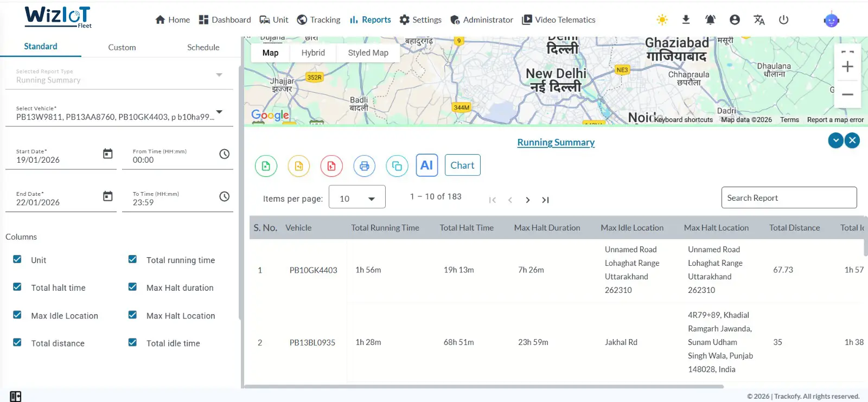Click the Chart button
The width and height of the screenshot is (868, 402).
[x=462, y=165]
